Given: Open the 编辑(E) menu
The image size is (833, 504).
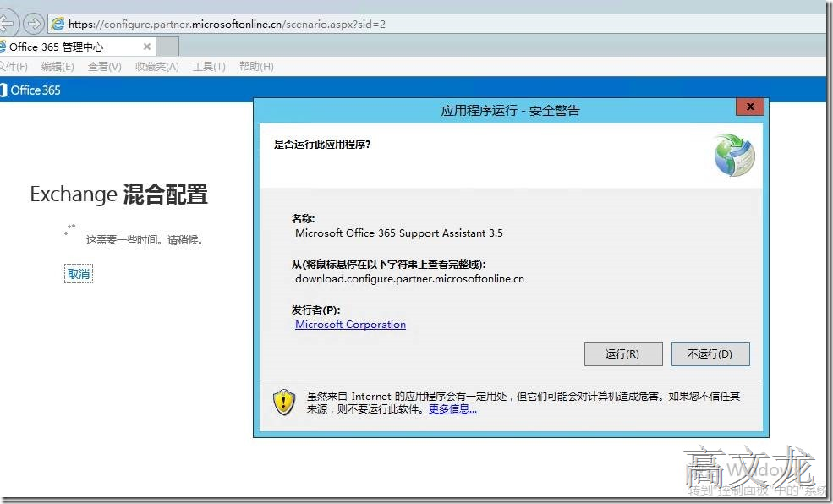Looking at the screenshot, I should click(x=58, y=67).
